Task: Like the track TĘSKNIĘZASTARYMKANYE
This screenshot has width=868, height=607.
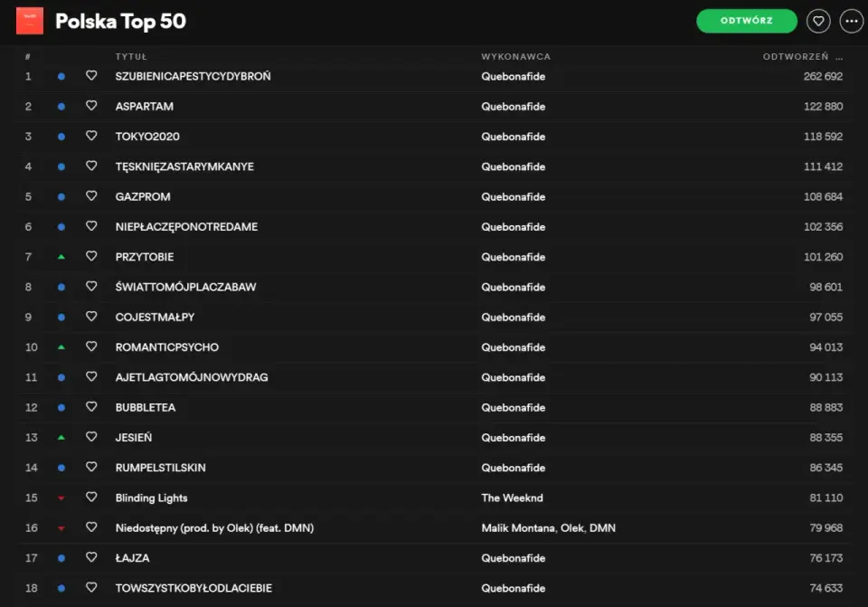Action: (x=91, y=166)
